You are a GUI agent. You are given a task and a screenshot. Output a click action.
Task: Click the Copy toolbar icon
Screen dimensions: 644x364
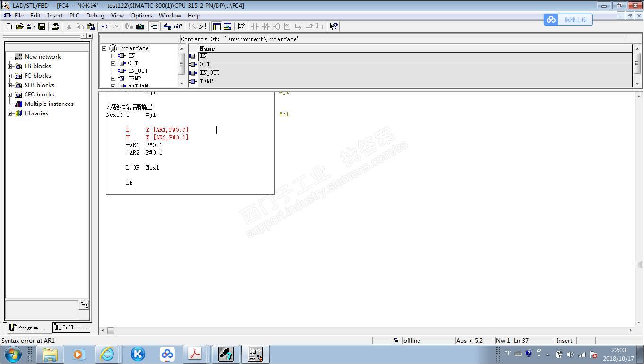pyautogui.click(x=80, y=26)
